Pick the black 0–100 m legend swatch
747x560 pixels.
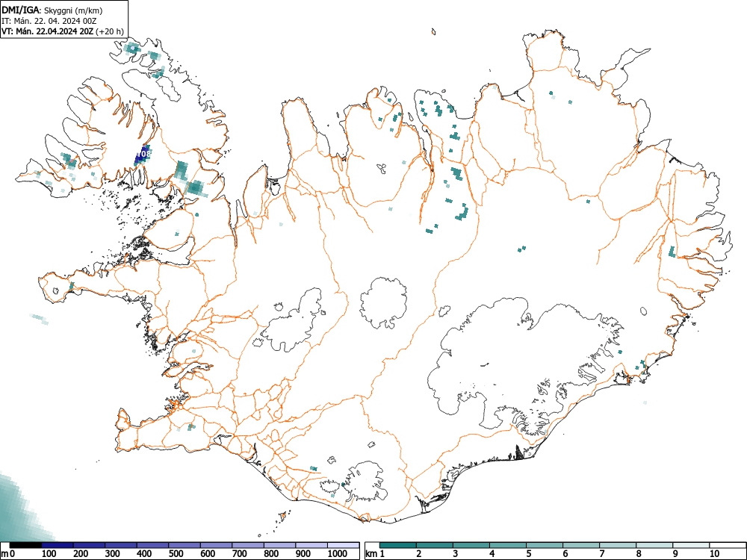point(25,545)
